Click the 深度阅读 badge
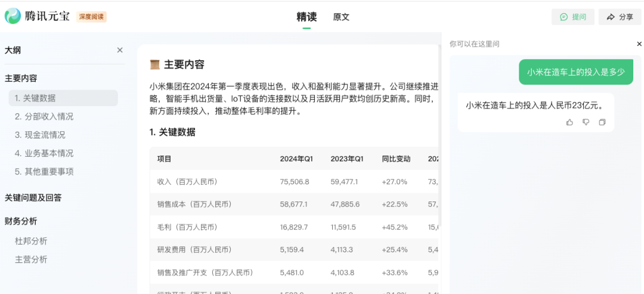The width and height of the screenshot is (644, 294). [x=91, y=17]
